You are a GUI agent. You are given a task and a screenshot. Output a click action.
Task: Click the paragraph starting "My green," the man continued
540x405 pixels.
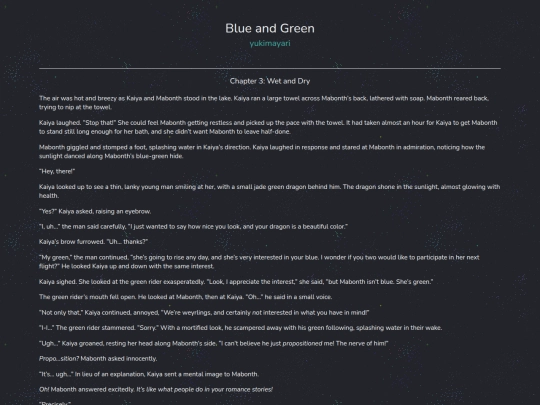pyautogui.click(x=259, y=262)
